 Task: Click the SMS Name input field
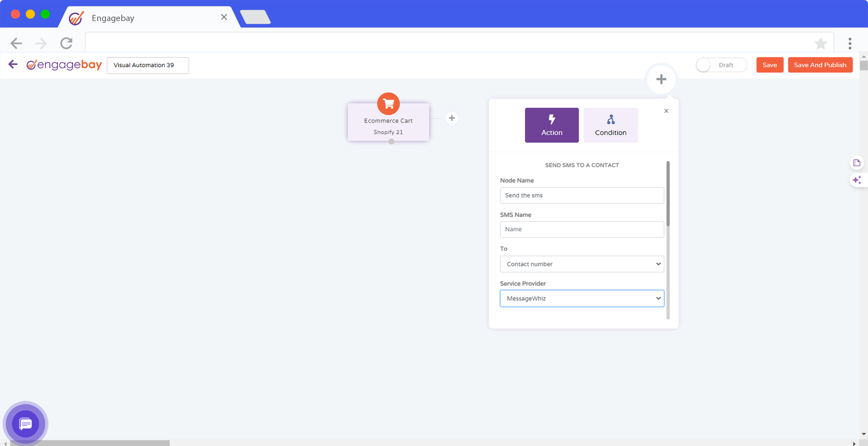click(x=582, y=229)
